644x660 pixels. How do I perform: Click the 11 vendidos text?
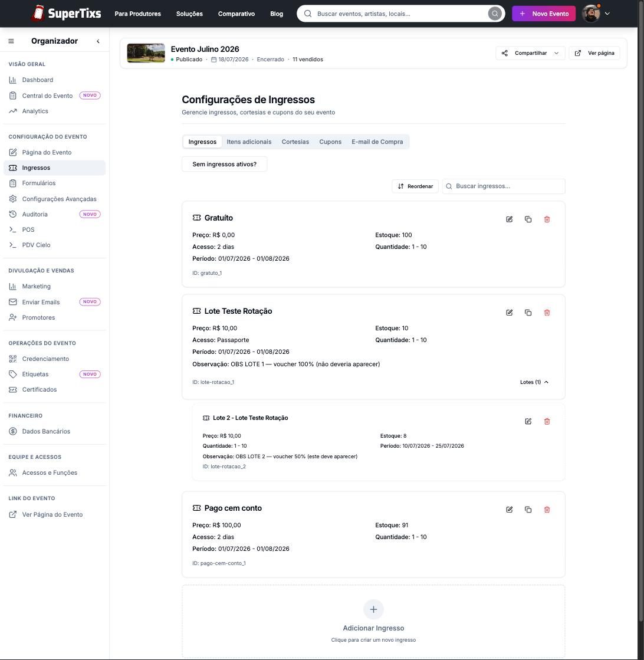[308, 60]
